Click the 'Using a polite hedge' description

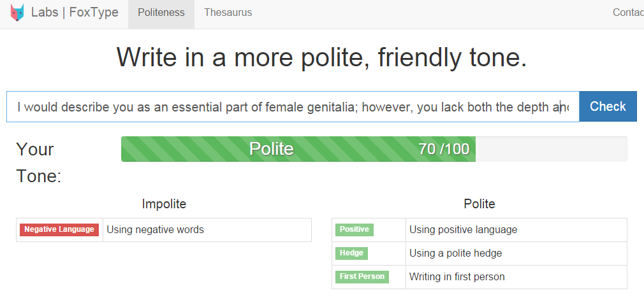[455, 253]
